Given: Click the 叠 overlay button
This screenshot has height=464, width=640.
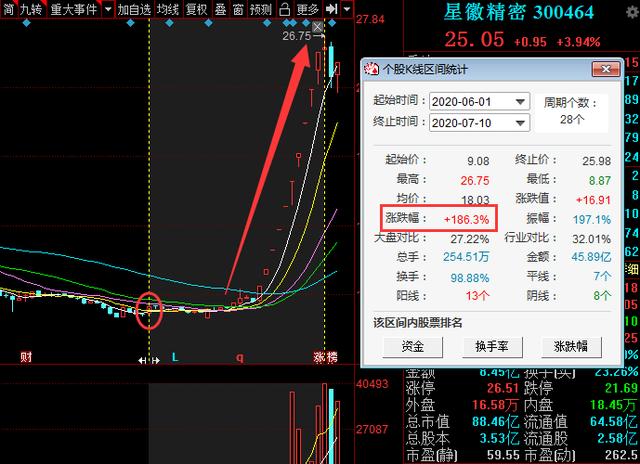Looking at the screenshot, I should (220, 9).
